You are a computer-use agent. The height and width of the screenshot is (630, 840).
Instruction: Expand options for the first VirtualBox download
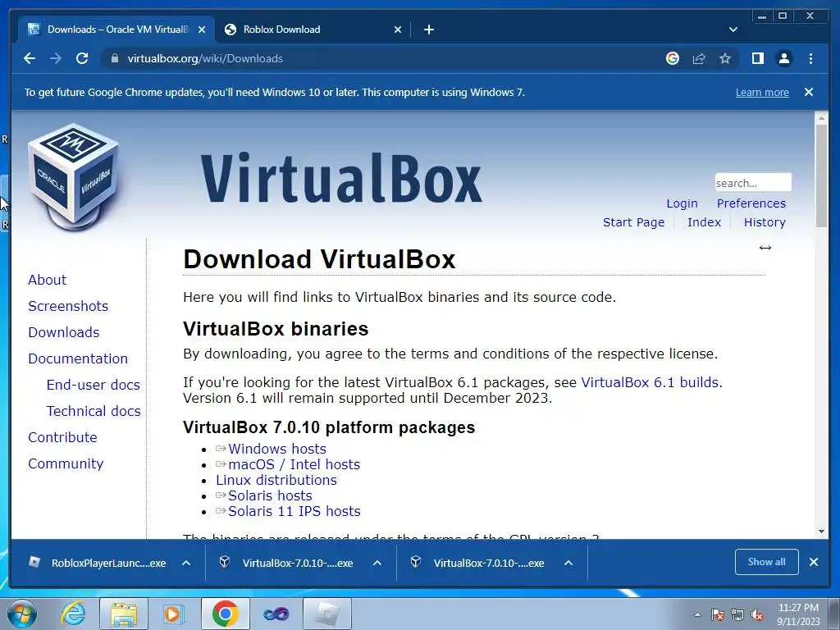377,563
